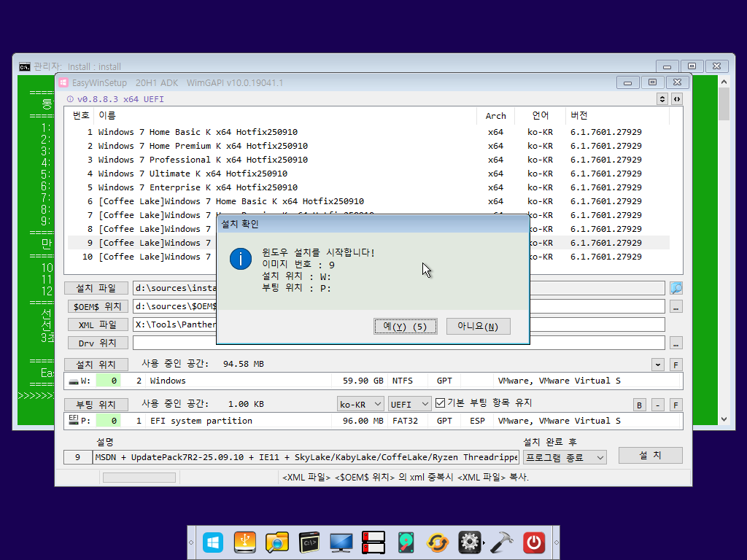Screen dimensions: 747x560
Task: Click the Drv 위치 button
Action: (x=98, y=343)
